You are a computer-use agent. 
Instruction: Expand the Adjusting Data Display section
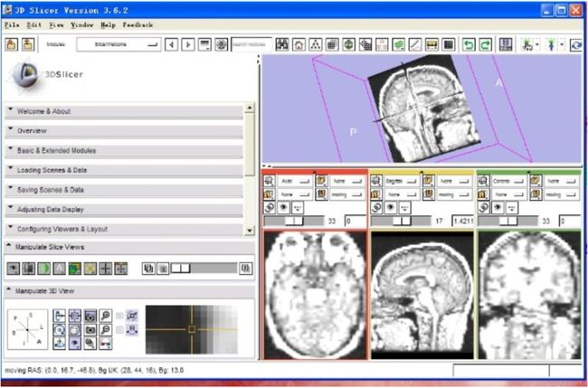(124, 210)
